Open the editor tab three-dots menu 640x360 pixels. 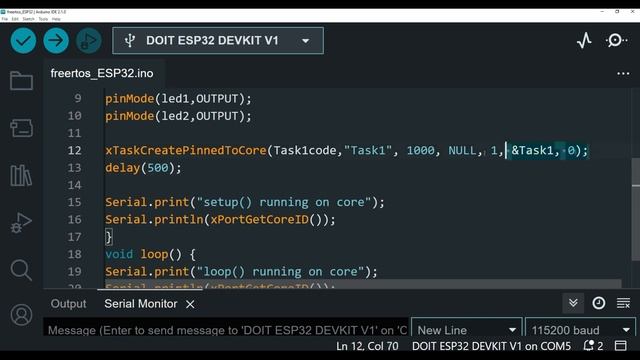[623, 73]
